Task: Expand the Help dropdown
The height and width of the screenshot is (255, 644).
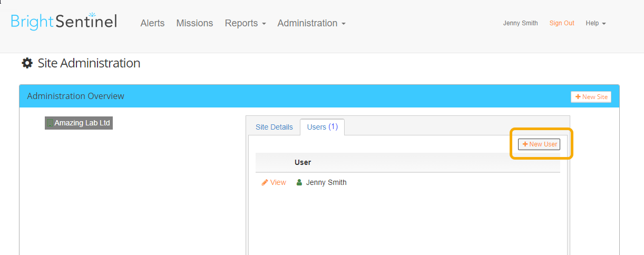Action: [596, 23]
